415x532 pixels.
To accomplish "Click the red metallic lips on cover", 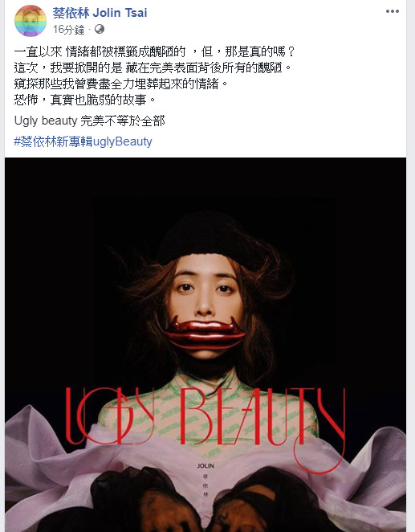I will (x=205, y=333).
